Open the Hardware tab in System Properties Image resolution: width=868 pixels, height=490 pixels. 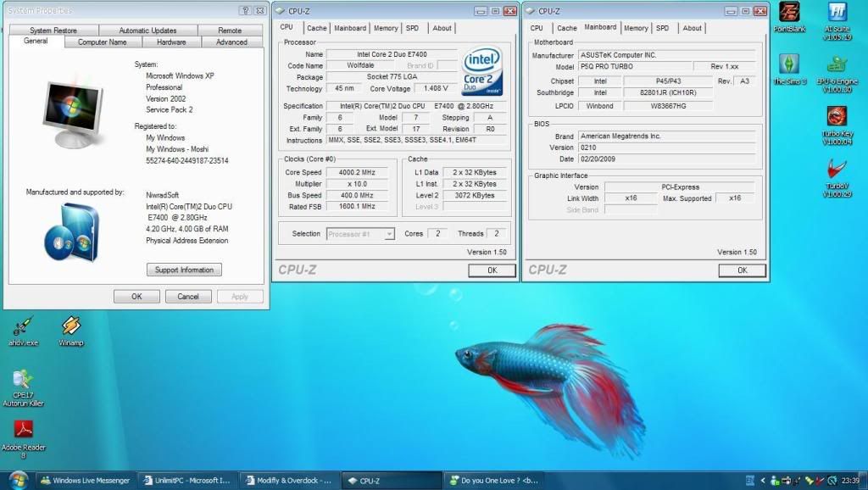pos(171,42)
